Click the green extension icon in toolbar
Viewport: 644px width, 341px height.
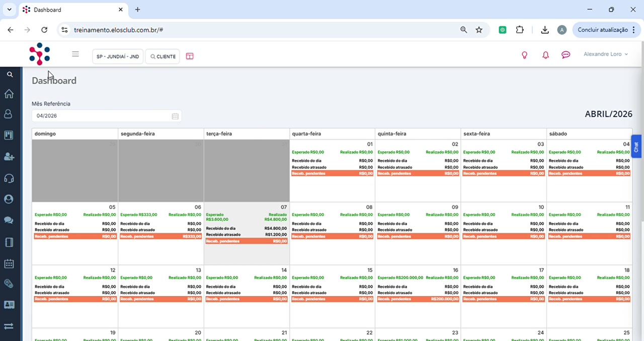pyautogui.click(x=503, y=30)
